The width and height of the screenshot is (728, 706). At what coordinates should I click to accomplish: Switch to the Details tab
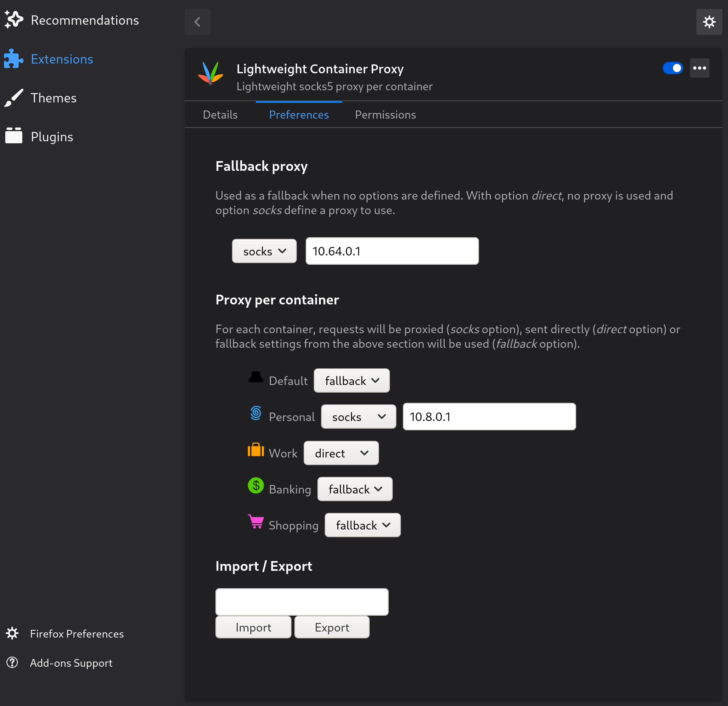pos(220,115)
